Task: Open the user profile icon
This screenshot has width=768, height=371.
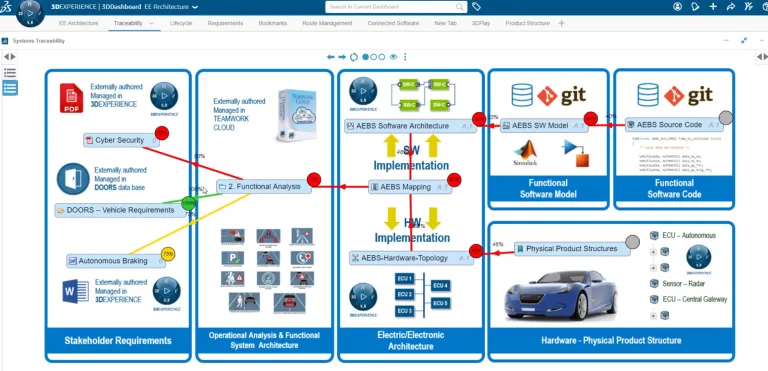Action: click(677, 6)
